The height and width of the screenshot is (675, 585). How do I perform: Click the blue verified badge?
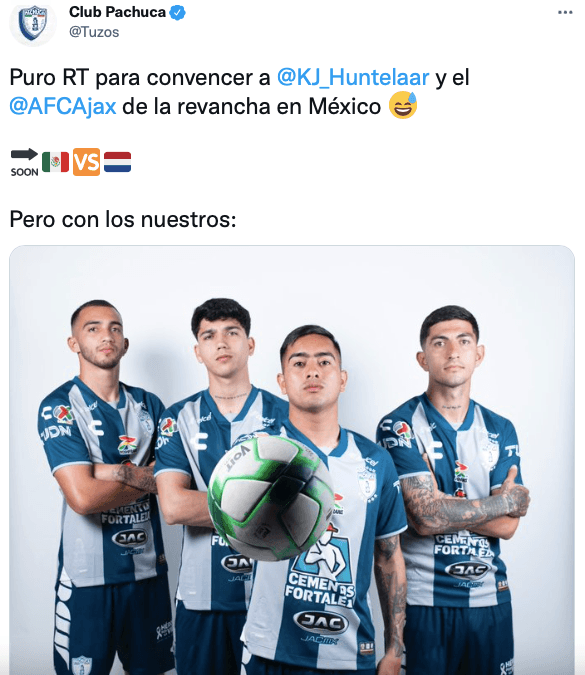click(x=177, y=12)
